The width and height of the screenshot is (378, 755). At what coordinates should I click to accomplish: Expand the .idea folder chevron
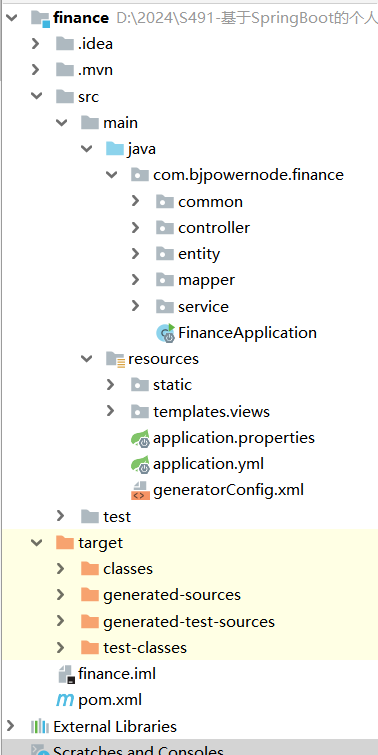pos(35,44)
